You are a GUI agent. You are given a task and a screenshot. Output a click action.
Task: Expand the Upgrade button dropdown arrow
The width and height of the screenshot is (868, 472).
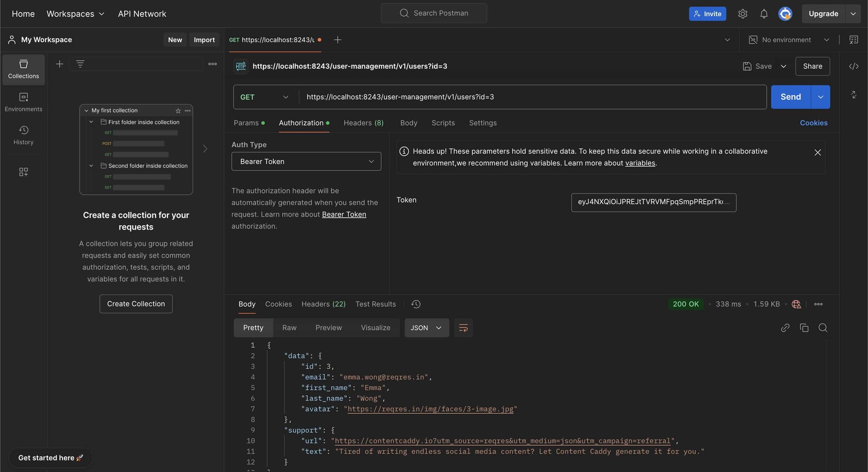click(x=852, y=14)
